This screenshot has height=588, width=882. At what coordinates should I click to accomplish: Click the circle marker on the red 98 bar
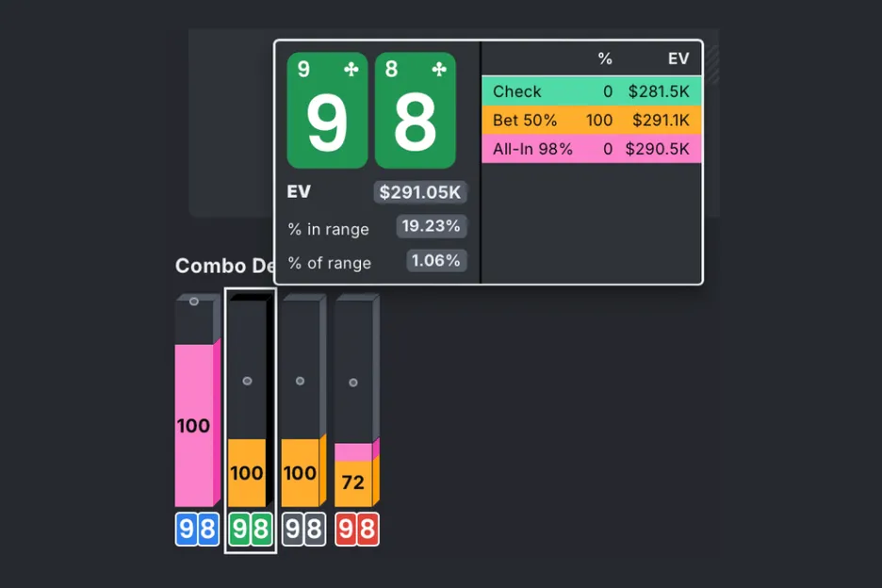pos(353,383)
